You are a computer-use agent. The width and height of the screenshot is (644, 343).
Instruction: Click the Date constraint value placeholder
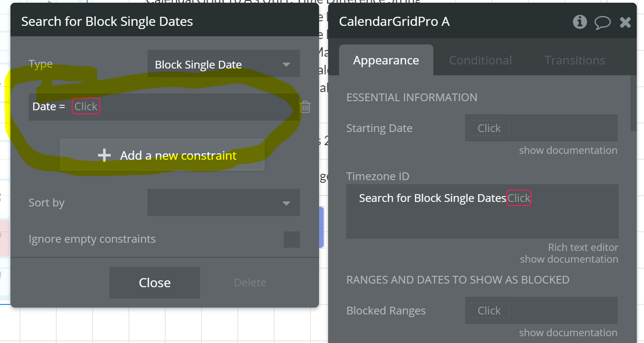(86, 107)
